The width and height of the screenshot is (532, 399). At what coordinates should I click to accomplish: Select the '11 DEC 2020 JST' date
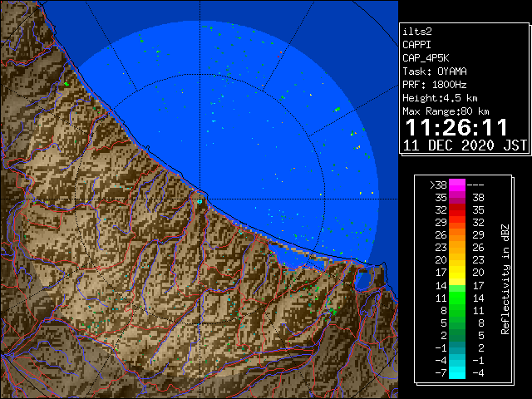[x=465, y=145]
